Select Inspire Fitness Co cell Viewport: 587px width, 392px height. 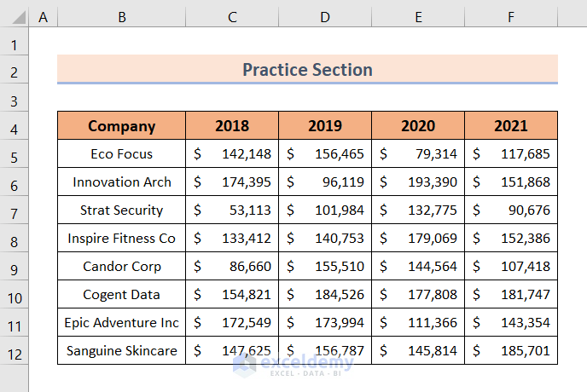point(121,239)
